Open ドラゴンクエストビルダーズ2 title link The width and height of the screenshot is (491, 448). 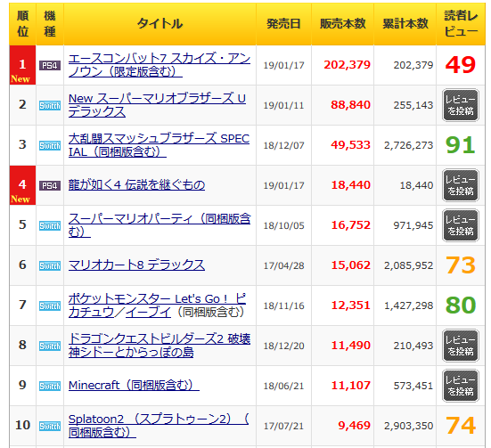point(160,346)
